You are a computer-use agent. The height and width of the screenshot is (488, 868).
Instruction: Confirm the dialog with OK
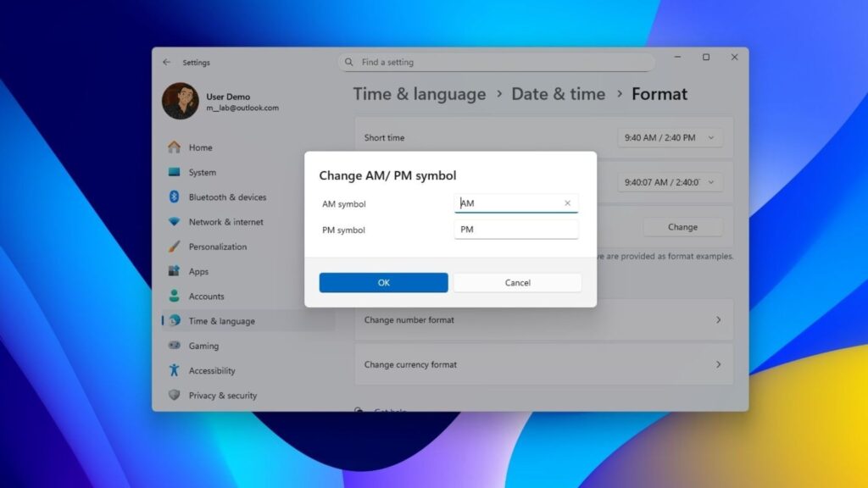pos(384,283)
